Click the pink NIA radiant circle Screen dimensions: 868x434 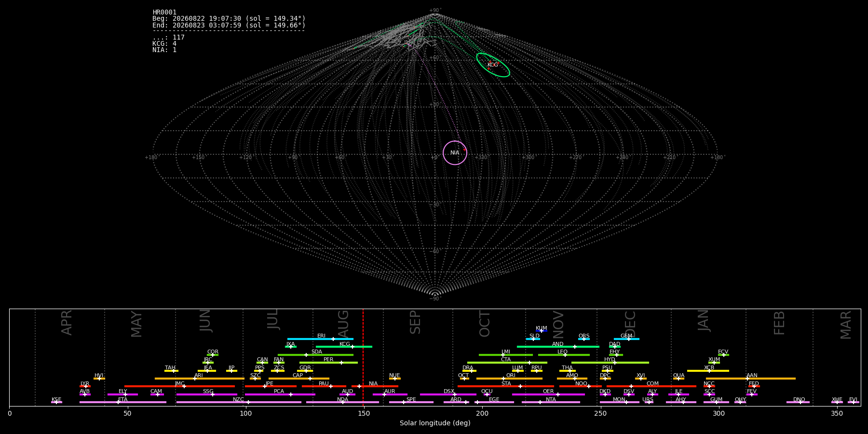coord(455,153)
